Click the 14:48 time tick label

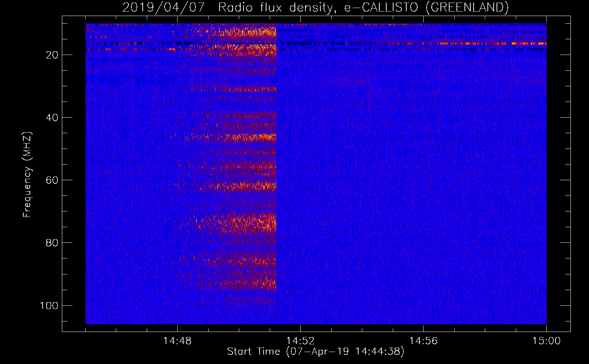pos(177,341)
